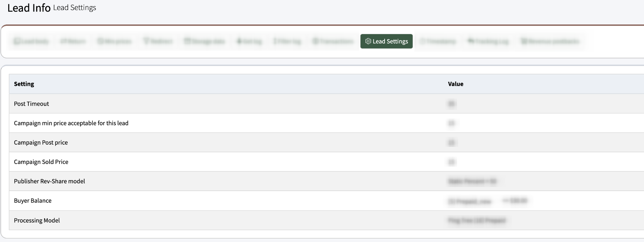Click the gear icon on Lead Settings tab
Image resolution: width=644 pixels, height=242 pixels.
tap(368, 41)
